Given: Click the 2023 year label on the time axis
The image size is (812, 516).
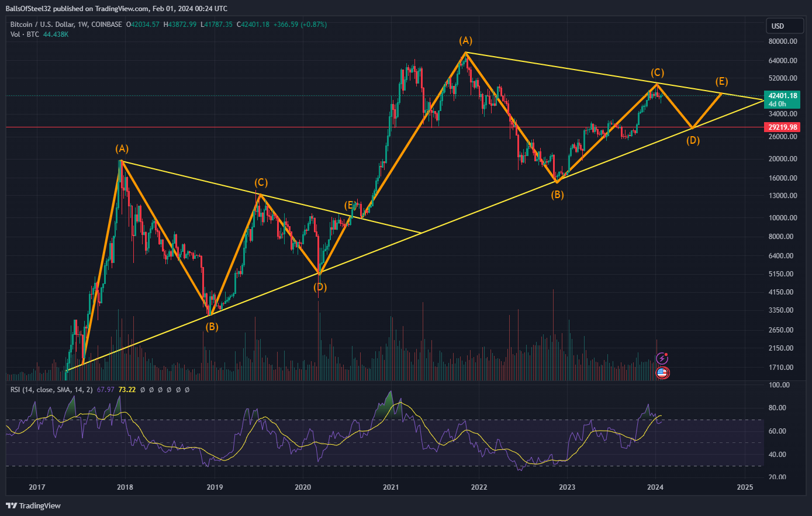Looking at the screenshot, I should [x=567, y=487].
